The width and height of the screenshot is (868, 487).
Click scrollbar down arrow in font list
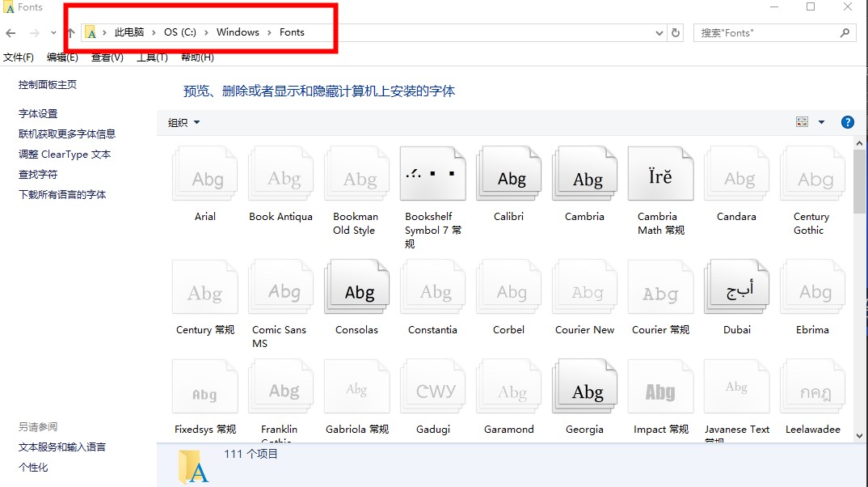(859, 435)
